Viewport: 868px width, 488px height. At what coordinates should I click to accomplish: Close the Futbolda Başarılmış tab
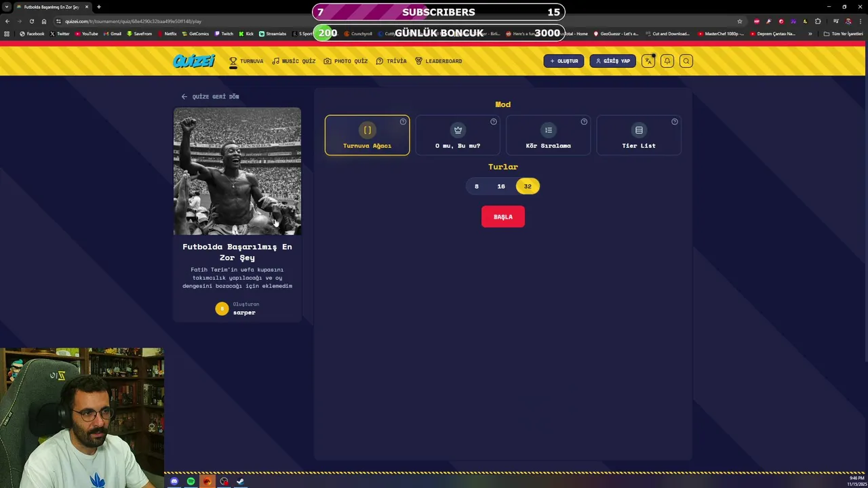point(87,7)
